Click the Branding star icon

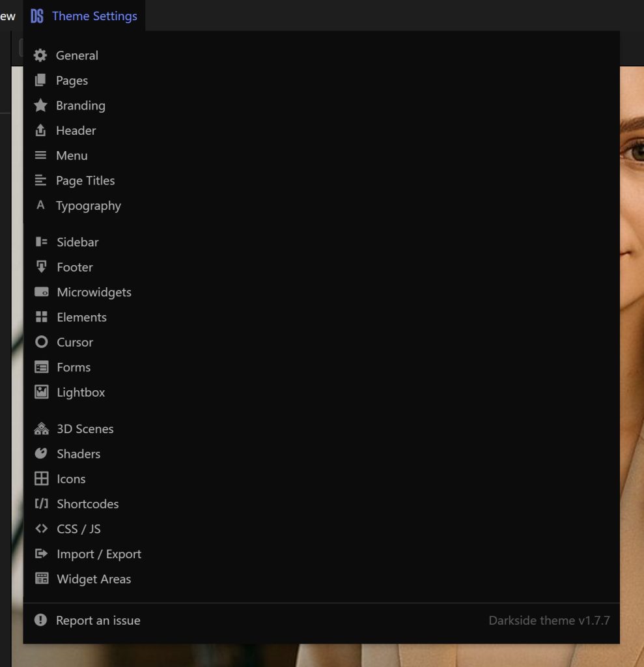click(x=40, y=105)
